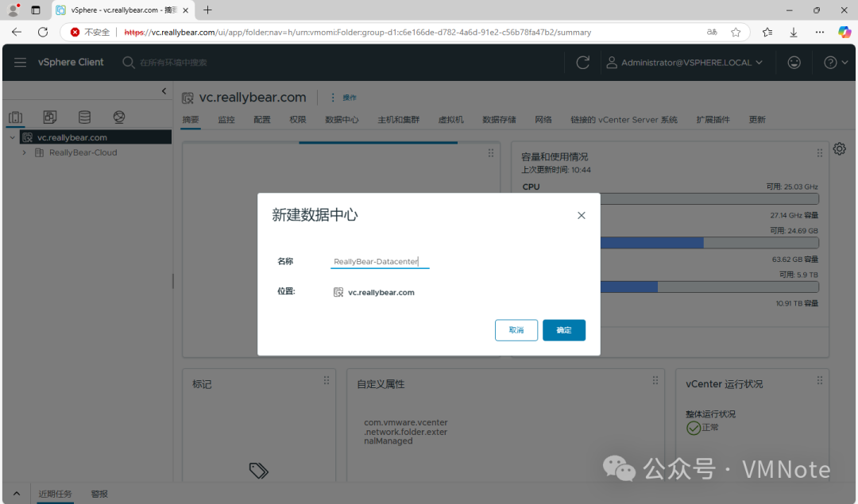Click the tag icon in the 标记 card
Viewport: 858px width, 504px height.
click(x=258, y=470)
